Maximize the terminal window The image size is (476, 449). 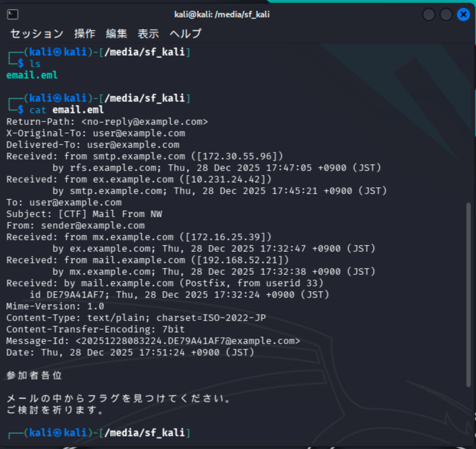446,14
